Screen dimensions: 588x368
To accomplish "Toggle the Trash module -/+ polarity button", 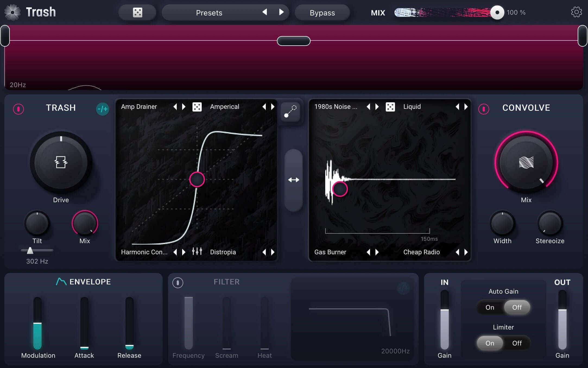I will tap(102, 109).
